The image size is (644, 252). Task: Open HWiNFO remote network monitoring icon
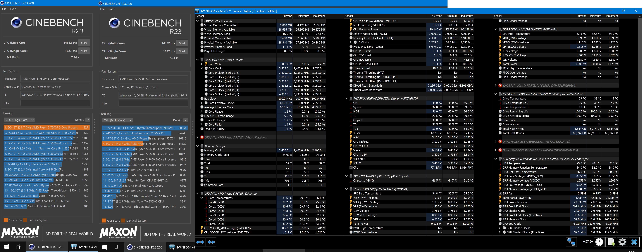[x=571, y=242]
